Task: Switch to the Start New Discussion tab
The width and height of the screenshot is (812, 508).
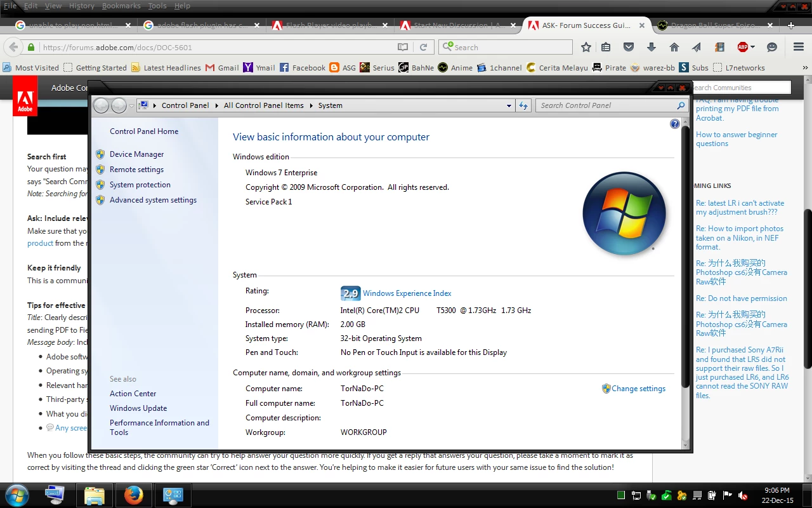Action: click(459, 25)
